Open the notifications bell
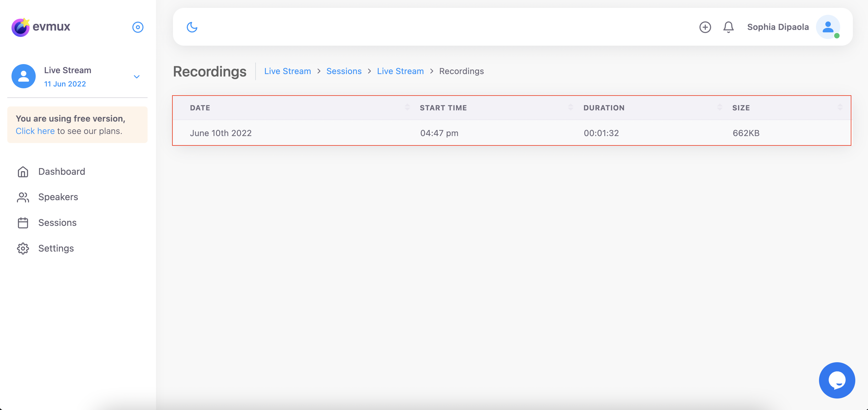Viewport: 868px width, 410px height. click(x=729, y=27)
